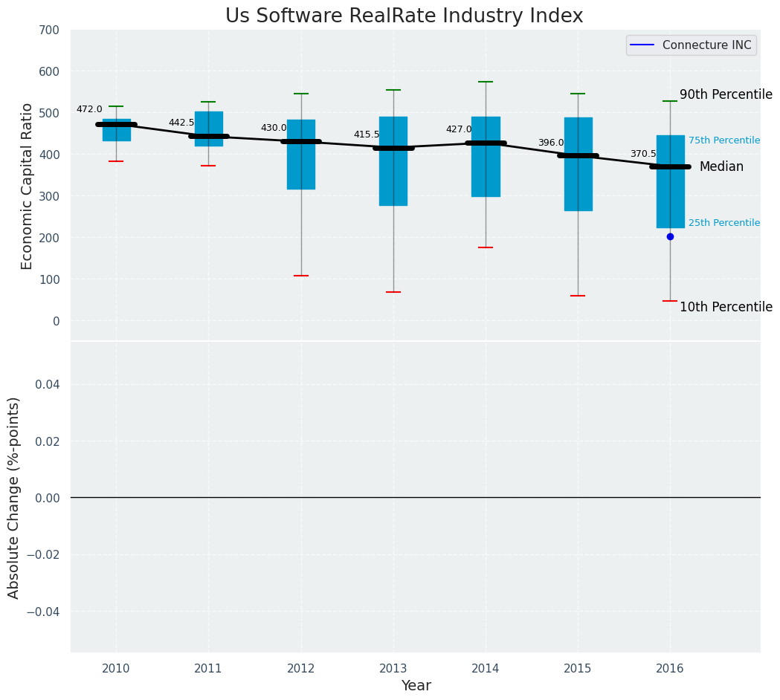Select the blue Connecture INC data point
This screenshot has height=700, width=780.
[x=670, y=236]
